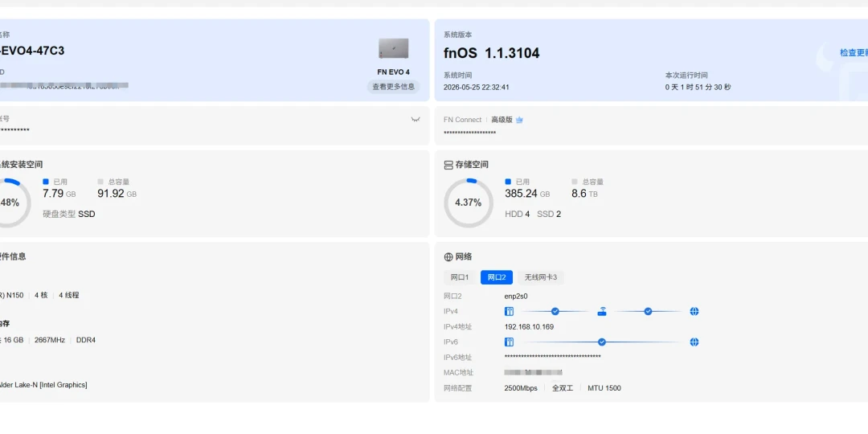Select the 网口2 tab

pyautogui.click(x=497, y=277)
